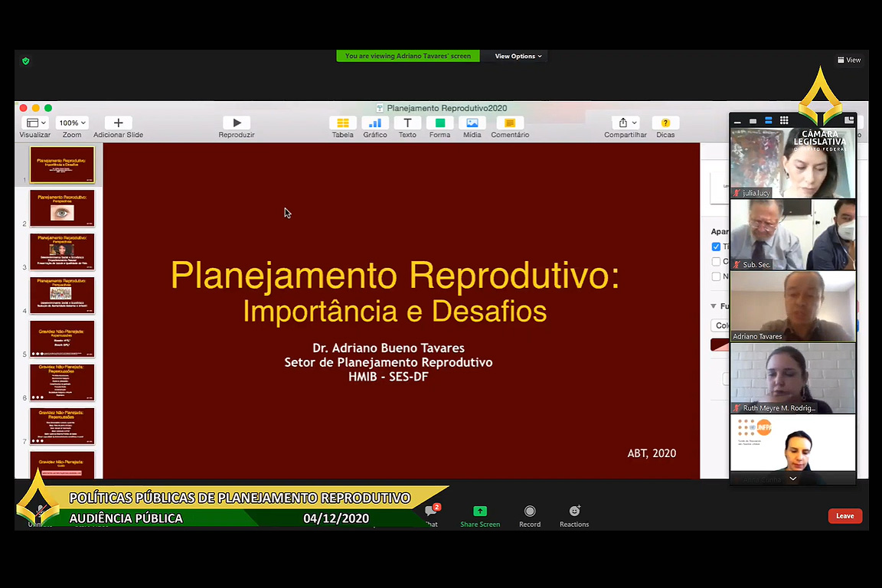The image size is (882, 588).
Task: Open the Zoom 100% dropdown
Action: [x=72, y=123]
